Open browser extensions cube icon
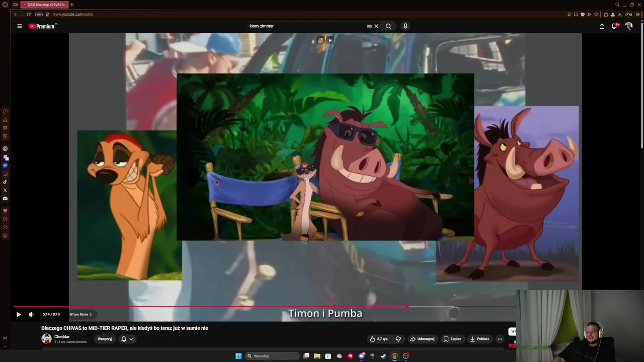The width and height of the screenshot is (644, 362). [x=606, y=14]
